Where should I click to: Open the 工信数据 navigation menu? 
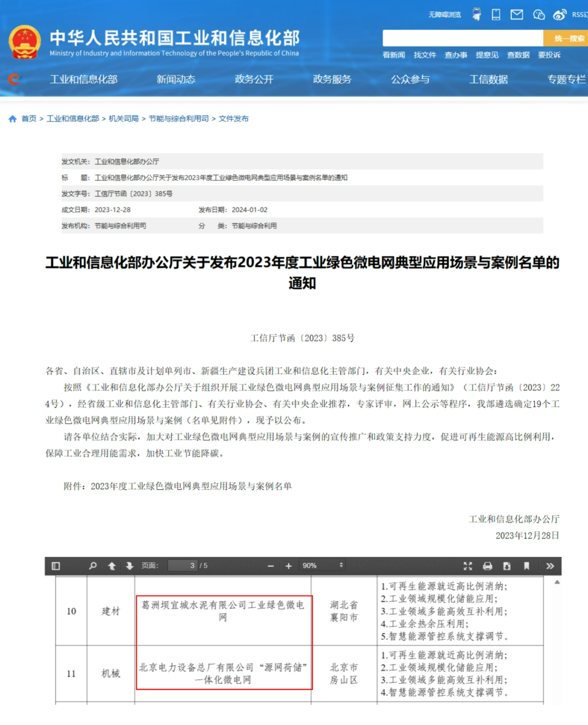pos(488,79)
